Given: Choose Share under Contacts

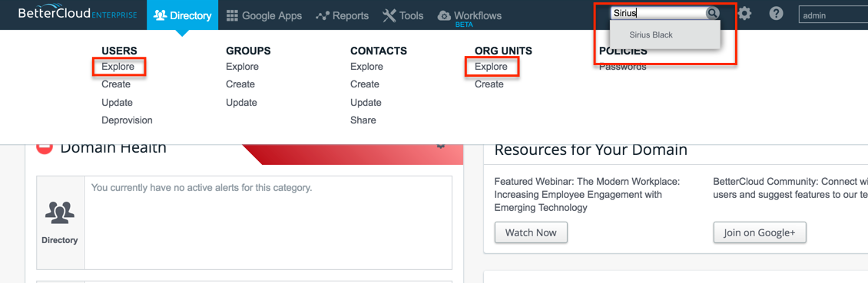Looking at the screenshot, I should click(x=363, y=120).
